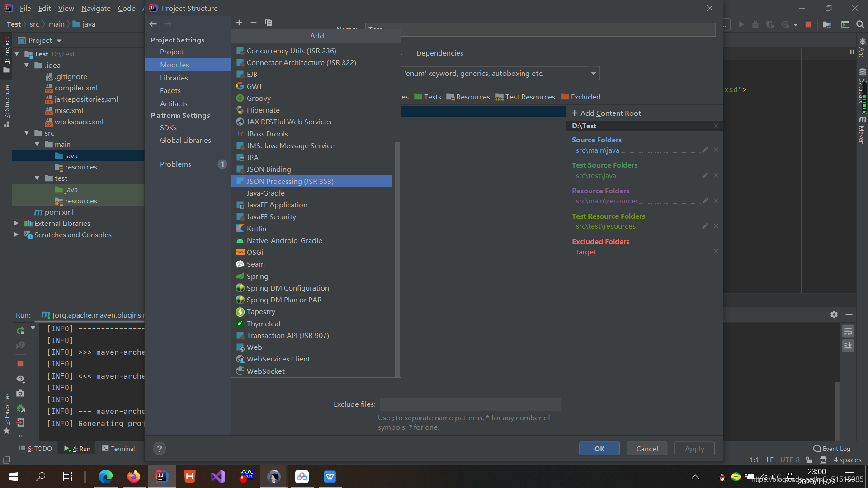Open the language level dropdown
This screenshot has width=868, height=488.
594,73
